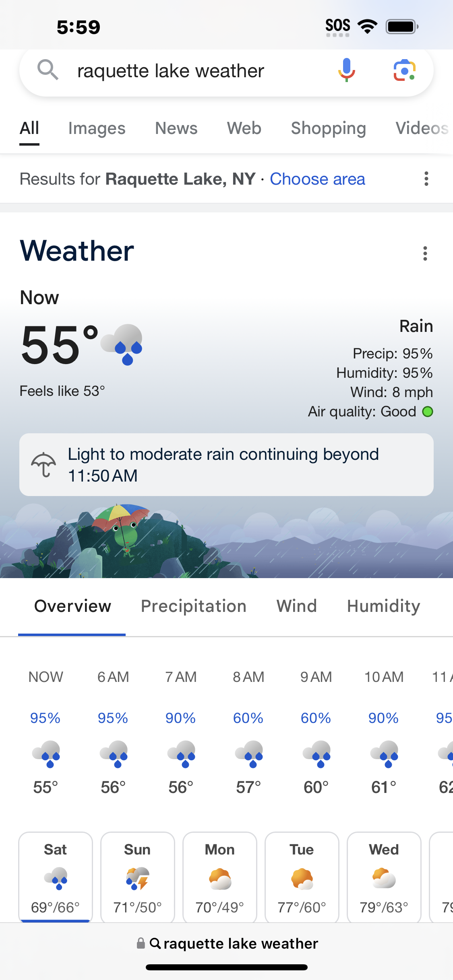Tap the bottom address bar
This screenshot has width=453, height=980.
[228, 943]
